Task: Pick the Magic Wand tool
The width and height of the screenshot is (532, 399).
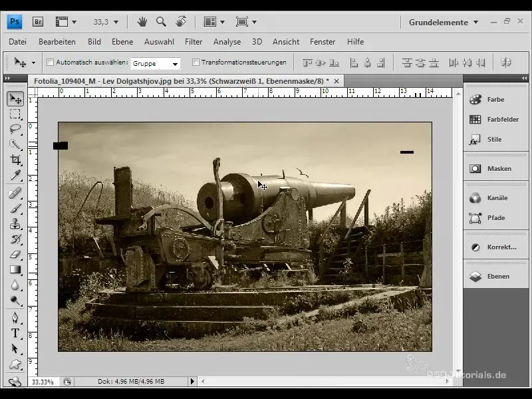Action: [15, 144]
